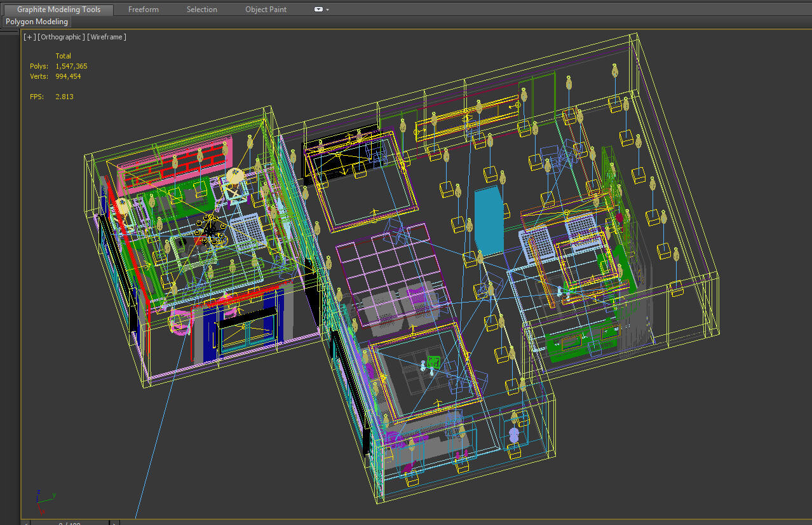Expand the Polygon Modeling panel
812x525 pixels.
[37, 22]
